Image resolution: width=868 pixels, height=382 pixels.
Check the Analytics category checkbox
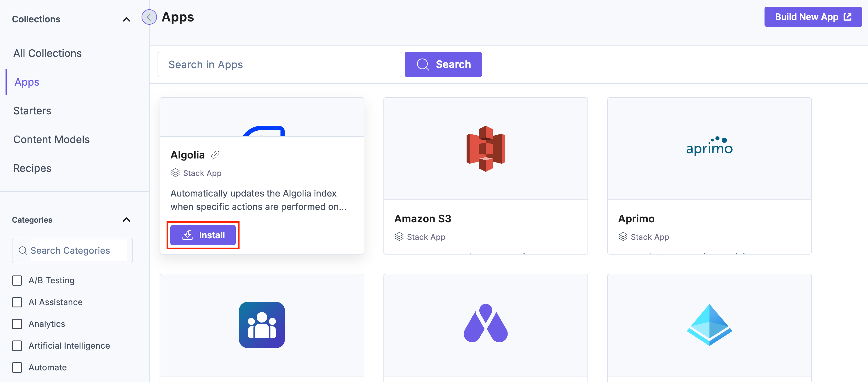click(x=17, y=324)
